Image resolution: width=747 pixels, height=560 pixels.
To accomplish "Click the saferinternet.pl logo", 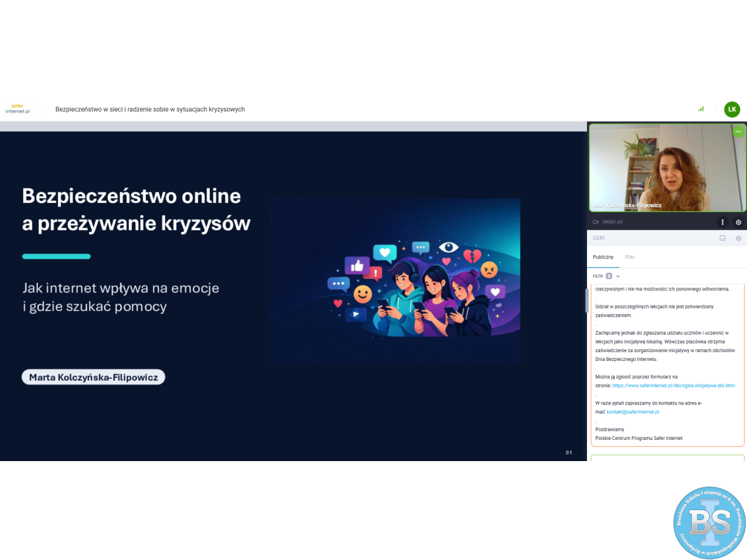I will [x=17, y=109].
